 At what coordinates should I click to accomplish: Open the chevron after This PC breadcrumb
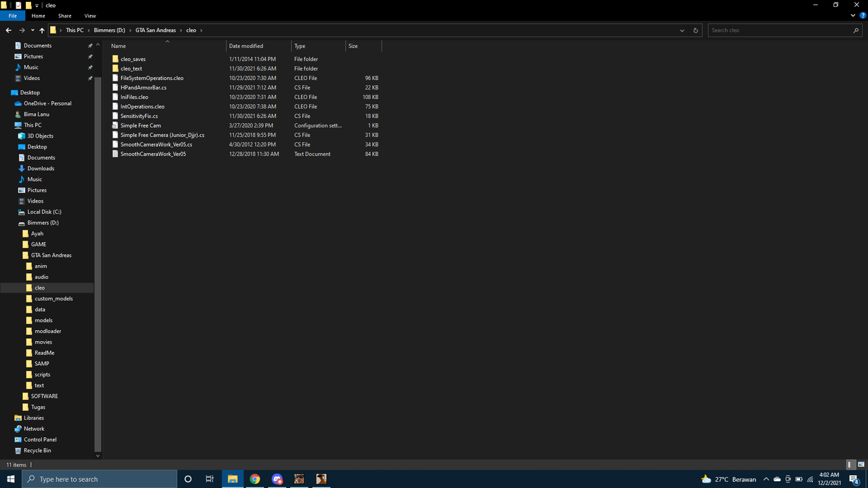89,30
